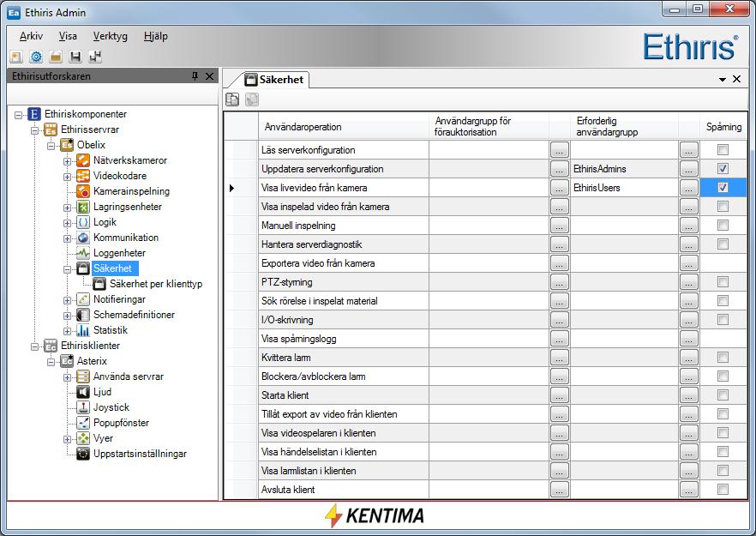Click the Notifieringar icon
The image size is (756, 536).
83,299
